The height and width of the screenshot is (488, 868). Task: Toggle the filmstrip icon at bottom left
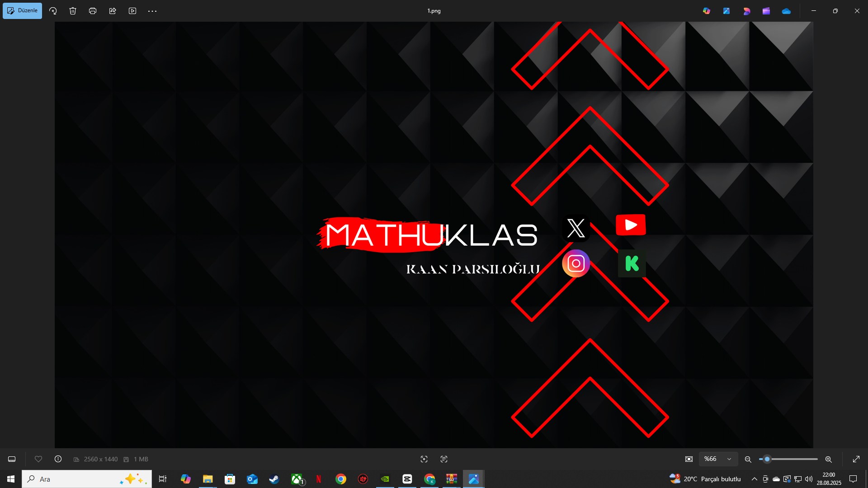[12, 459]
